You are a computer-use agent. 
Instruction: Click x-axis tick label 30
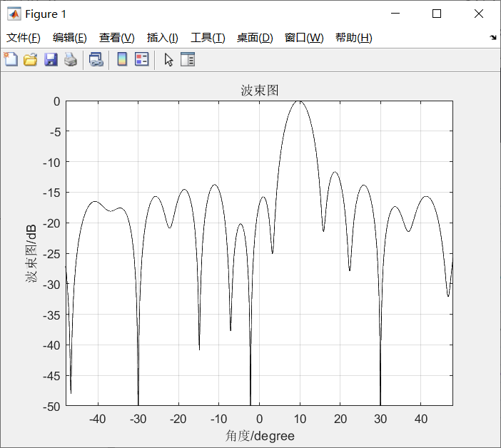[x=380, y=419]
